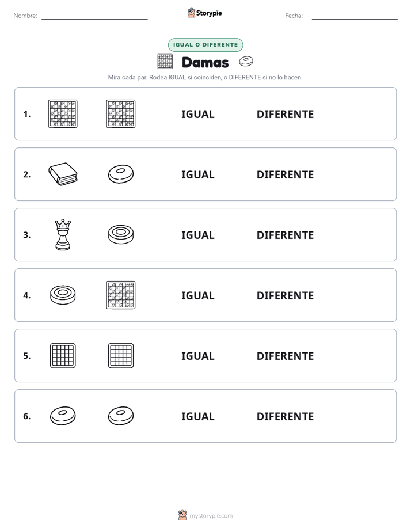Click the ringed checker piece in row 4
This screenshot has width=411, height=532.
tap(63, 295)
